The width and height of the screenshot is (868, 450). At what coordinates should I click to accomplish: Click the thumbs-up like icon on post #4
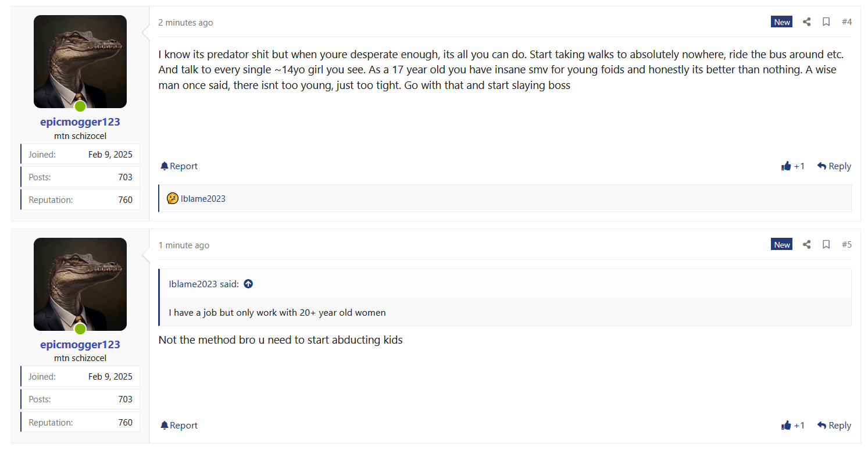(x=787, y=166)
